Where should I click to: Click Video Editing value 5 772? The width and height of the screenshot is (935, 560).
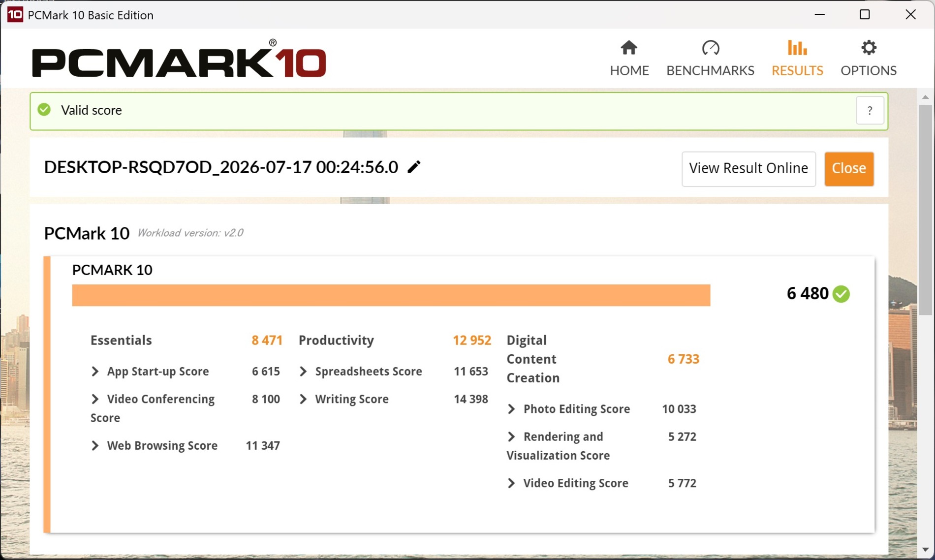coord(682,483)
